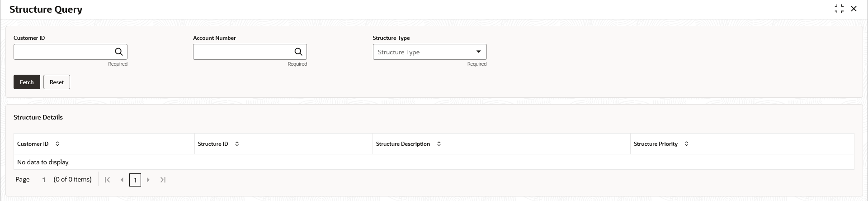The width and height of the screenshot is (868, 201).
Task: Sort the table by Structure ID column
Action: (x=237, y=144)
